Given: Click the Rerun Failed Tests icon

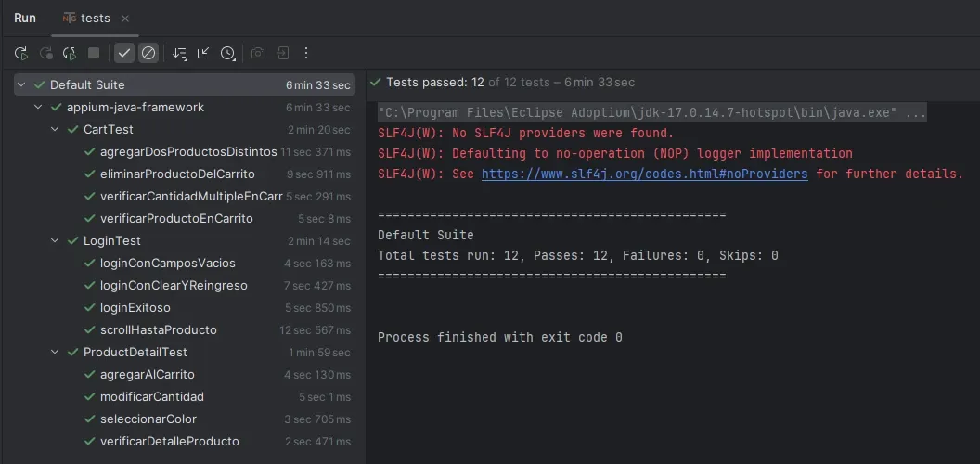Looking at the screenshot, I should pyautogui.click(x=45, y=53).
